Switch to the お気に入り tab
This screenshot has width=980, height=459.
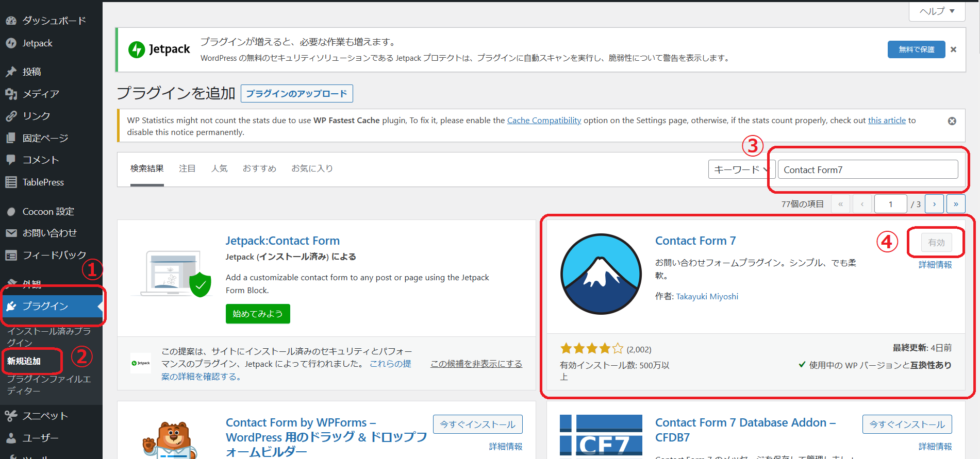(312, 168)
